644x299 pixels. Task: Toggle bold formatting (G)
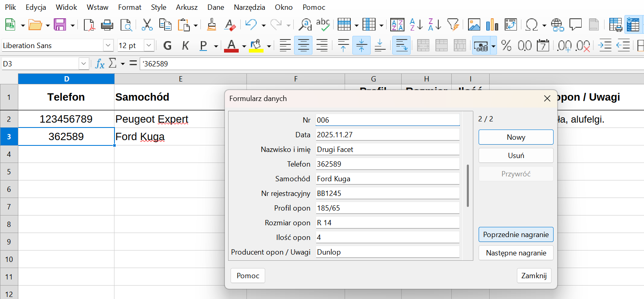click(x=167, y=46)
